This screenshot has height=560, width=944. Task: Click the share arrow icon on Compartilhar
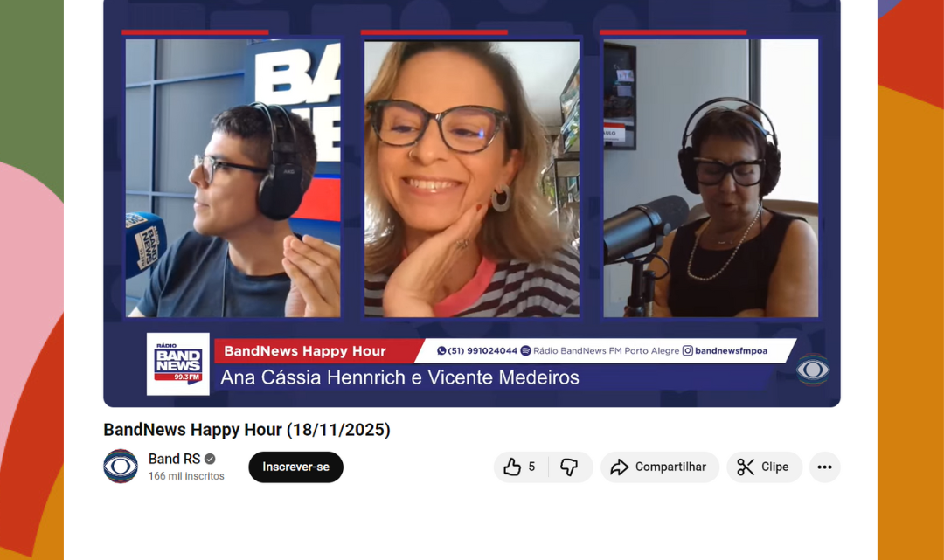[x=620, y=467]
